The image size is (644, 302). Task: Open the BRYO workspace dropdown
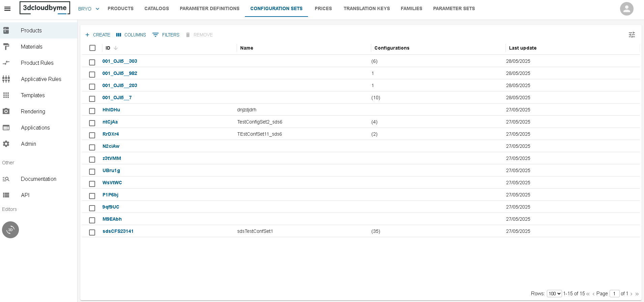89,9
